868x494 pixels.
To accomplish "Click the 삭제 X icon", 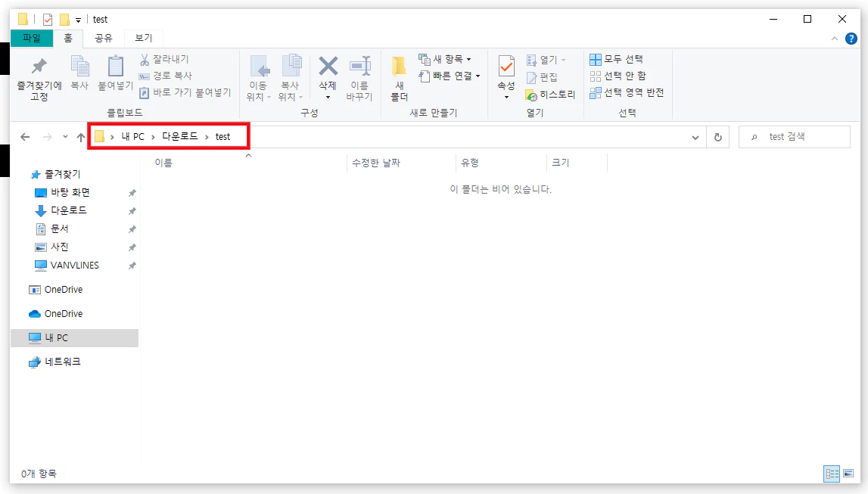I will (328, 66).
